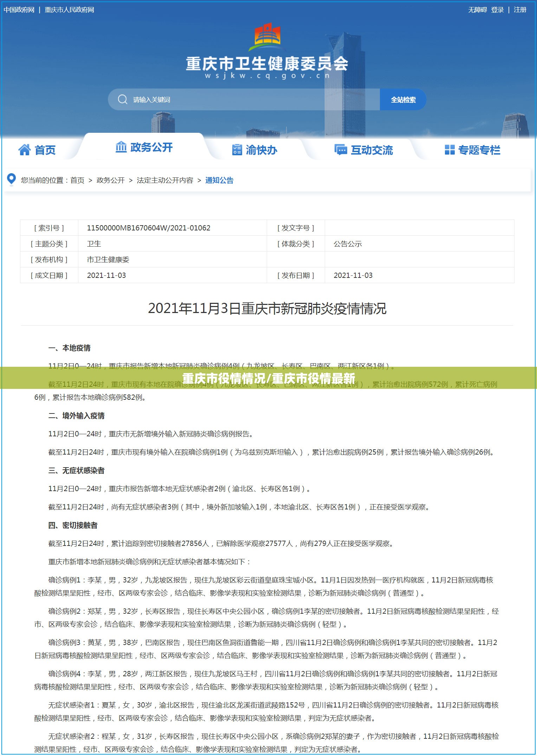Click the [发布机构] label cell
This screenshot has height=756, width=537.
coord(49,259)
